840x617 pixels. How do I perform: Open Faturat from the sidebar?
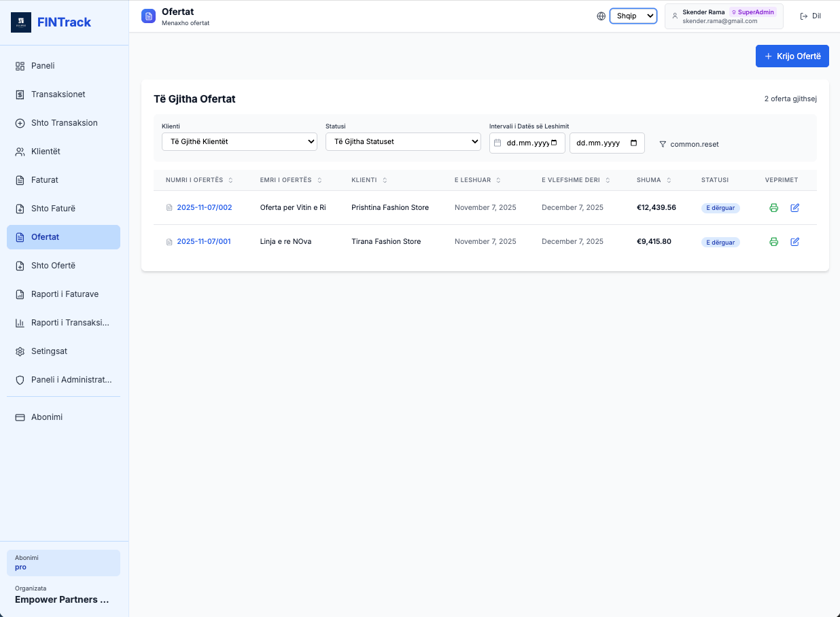tap(45, 180)
